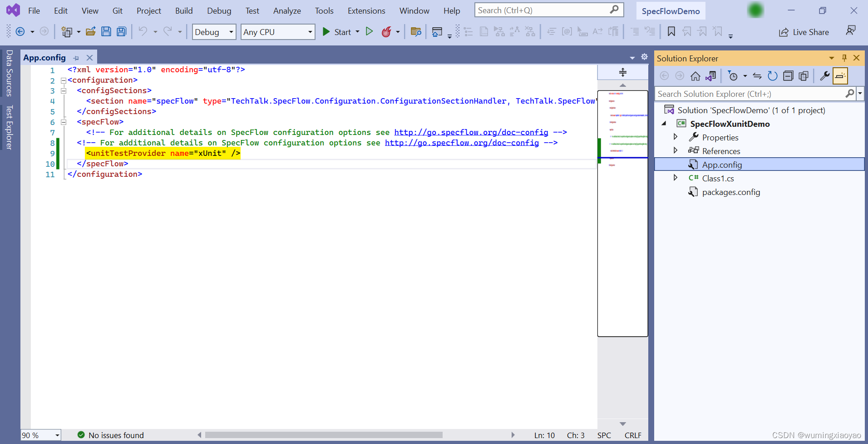The height and width of the screenshot is (444, 868).
Task: Click the Search (Ctrl+Q) box
Action: coord(549,10)
